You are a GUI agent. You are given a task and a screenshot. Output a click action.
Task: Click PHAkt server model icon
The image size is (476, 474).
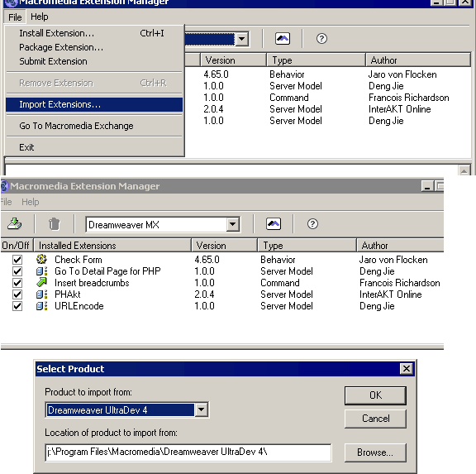click(x=41, y=294)
